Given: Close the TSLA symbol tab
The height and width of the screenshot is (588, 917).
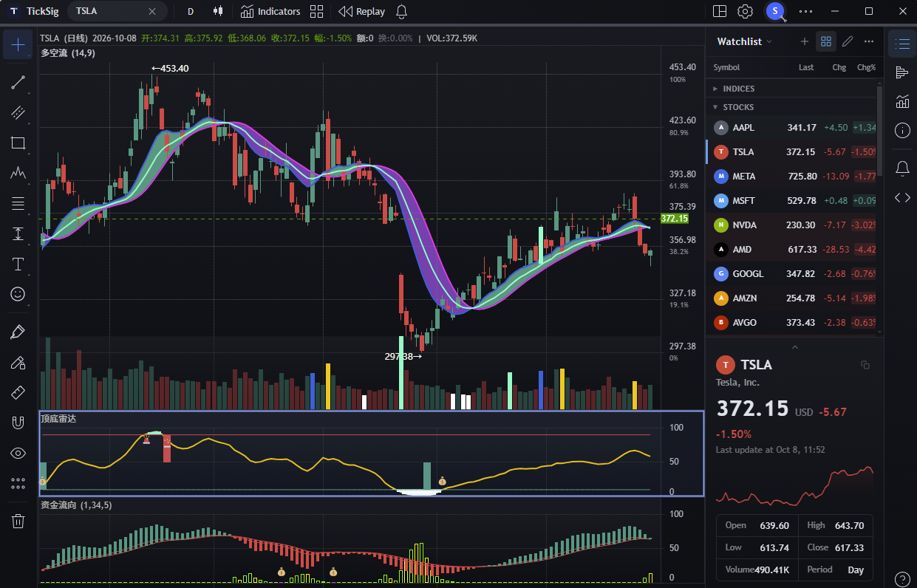Looking at the screenshot, I should point(152,11).
